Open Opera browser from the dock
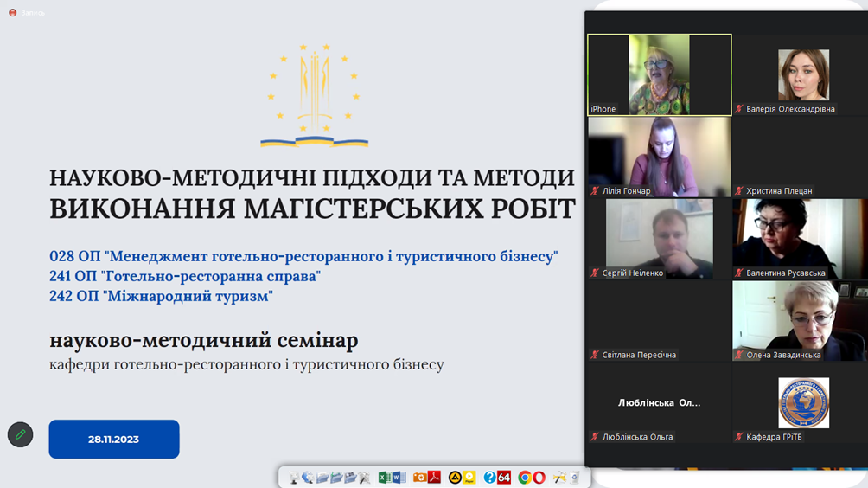 (x=539, y=478)
